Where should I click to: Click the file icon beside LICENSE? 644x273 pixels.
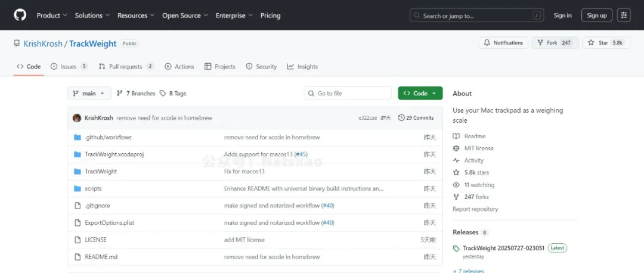tap(77, 240)
